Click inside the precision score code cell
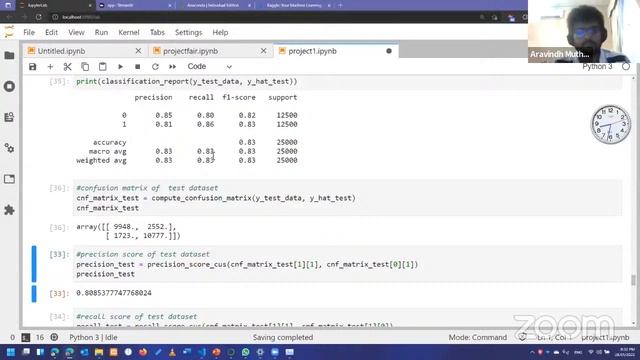Viewport: 640px width, 360px height. [348, 264]
